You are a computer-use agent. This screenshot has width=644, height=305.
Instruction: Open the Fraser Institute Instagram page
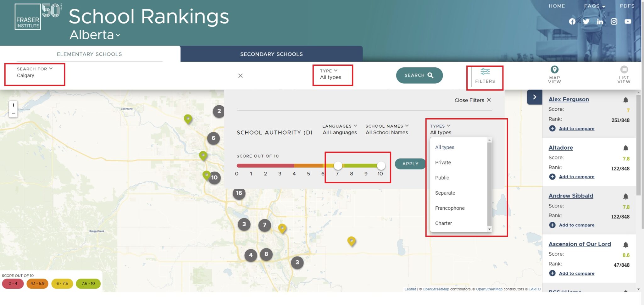click(613, 22)
